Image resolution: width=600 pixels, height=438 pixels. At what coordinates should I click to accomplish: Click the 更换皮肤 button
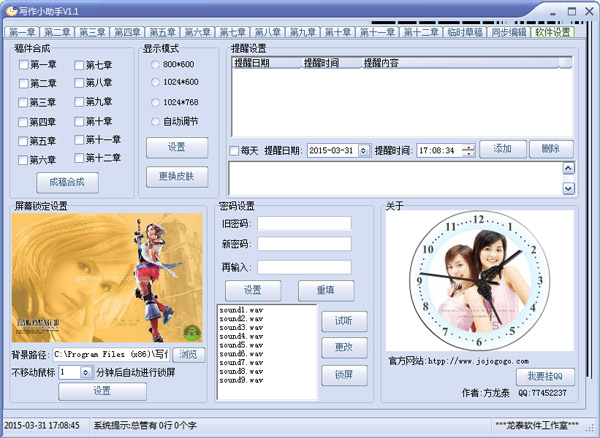point(177,176)
